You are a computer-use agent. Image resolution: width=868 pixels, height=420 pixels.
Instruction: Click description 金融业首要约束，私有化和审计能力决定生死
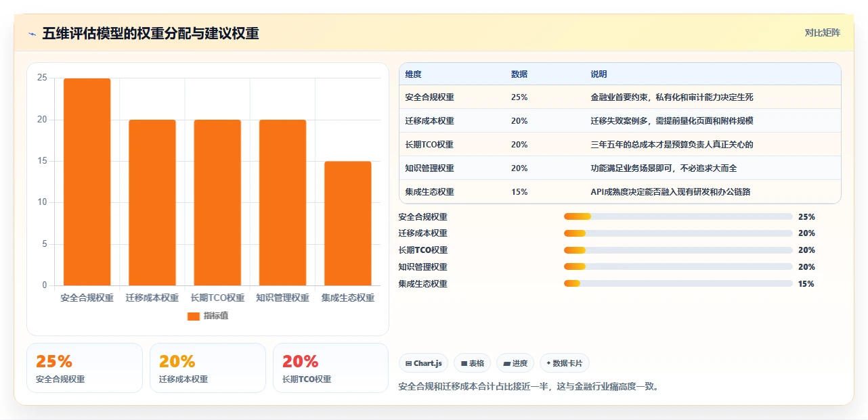click(x=672, y=97)
